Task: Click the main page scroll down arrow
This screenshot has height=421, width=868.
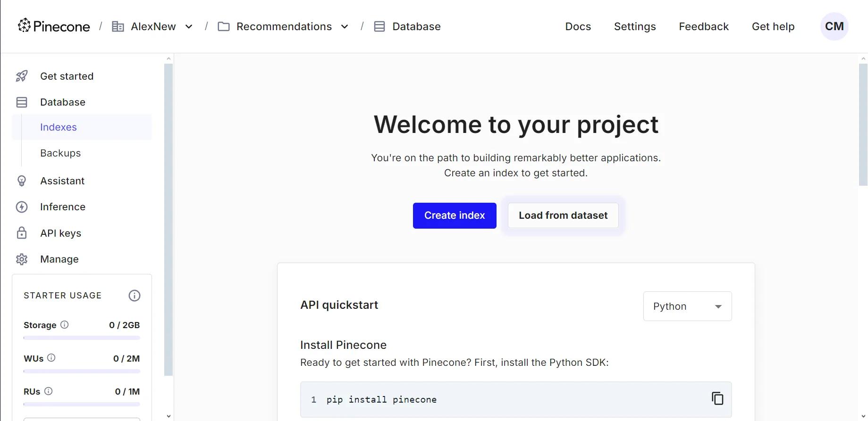Action: tap(863, 416)
